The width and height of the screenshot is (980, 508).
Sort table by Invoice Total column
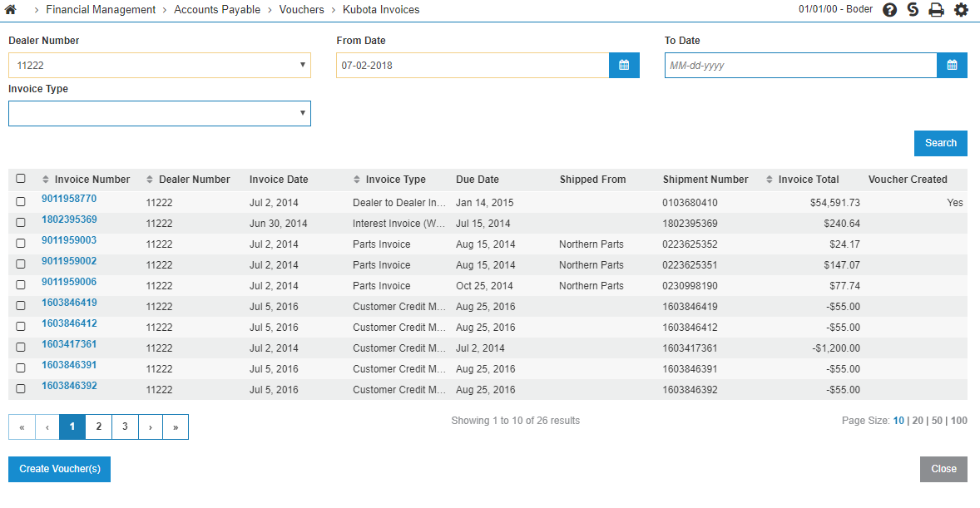(x=808, y=180)
